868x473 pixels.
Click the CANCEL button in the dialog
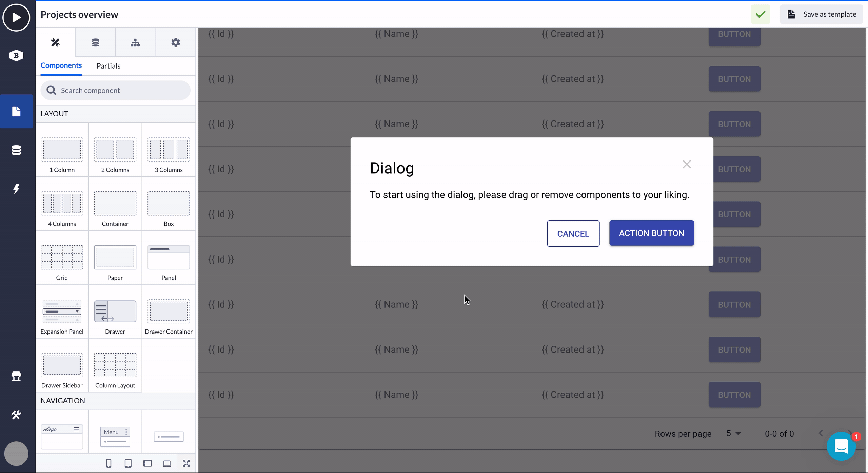[573, 233]
